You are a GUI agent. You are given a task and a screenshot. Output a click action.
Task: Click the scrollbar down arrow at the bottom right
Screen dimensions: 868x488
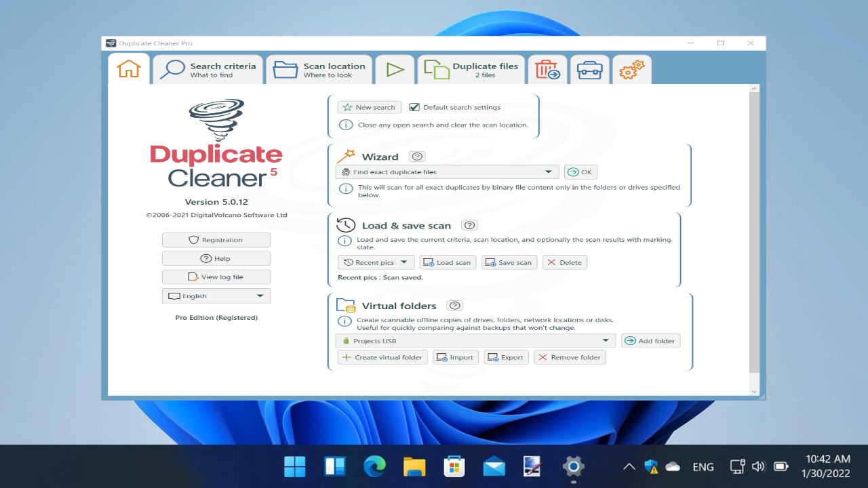pos(754,392)
